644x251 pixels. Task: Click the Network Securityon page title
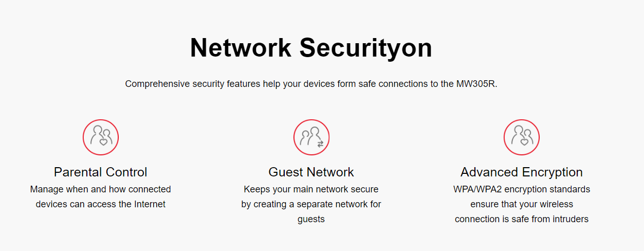tap(311, 48)
